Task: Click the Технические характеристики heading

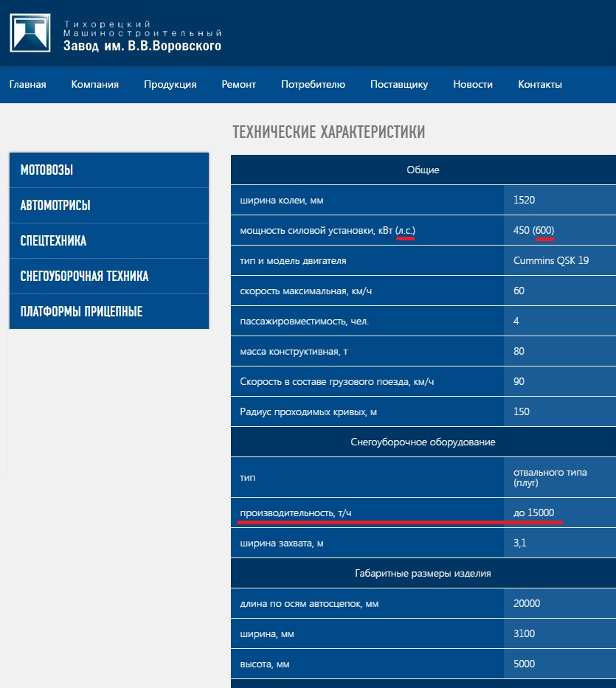Action: [328, 133]
